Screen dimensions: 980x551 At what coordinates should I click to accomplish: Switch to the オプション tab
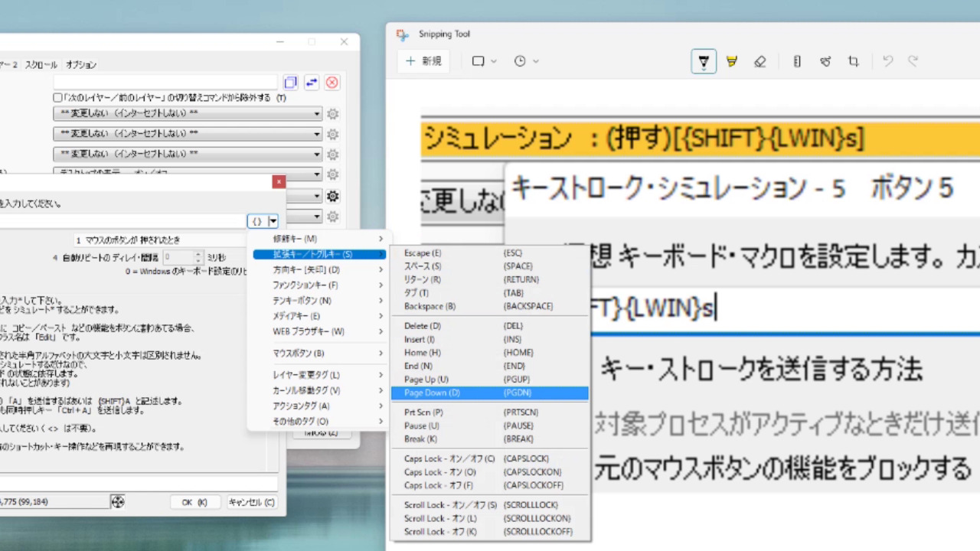(x=81, y=65)
